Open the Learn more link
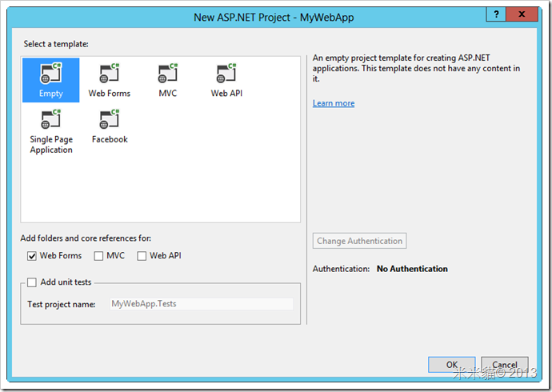The height and width of the screenshot is (392, 552). 334,103
